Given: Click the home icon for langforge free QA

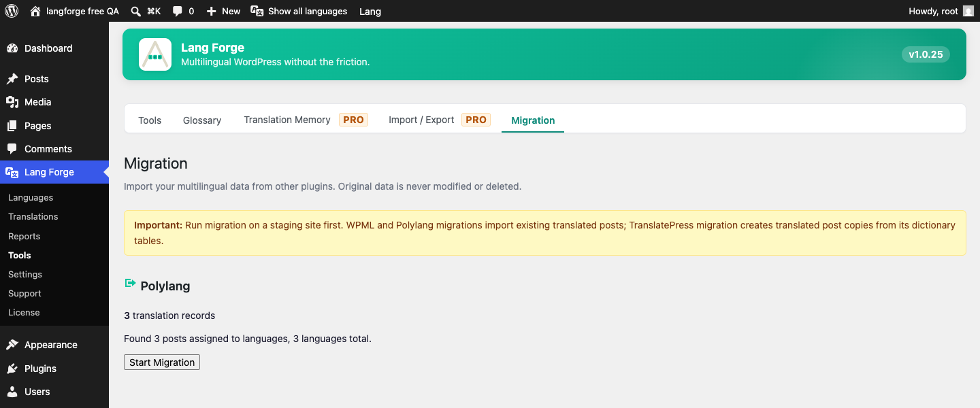Looking at the screenshot, I should (35, 11).
